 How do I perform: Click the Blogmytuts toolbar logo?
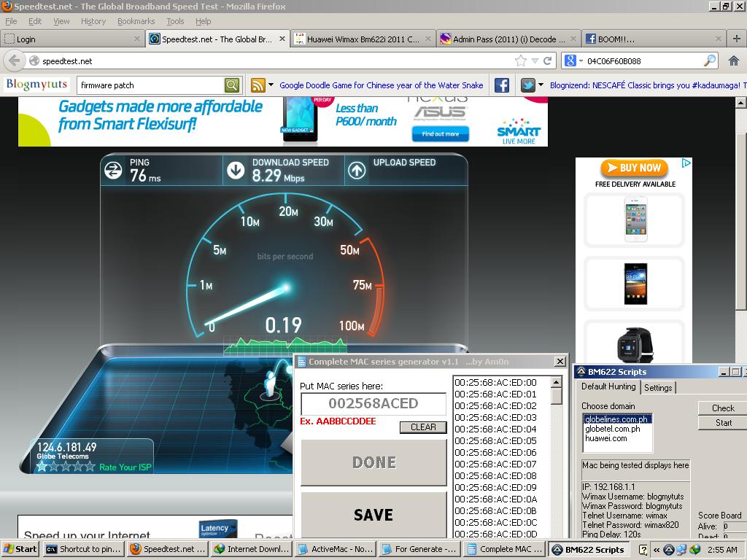pos(36,85)
